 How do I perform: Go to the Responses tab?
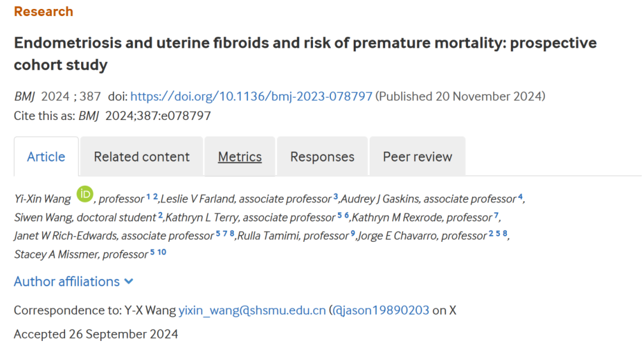pyautogui.click(x=323, y=157)
